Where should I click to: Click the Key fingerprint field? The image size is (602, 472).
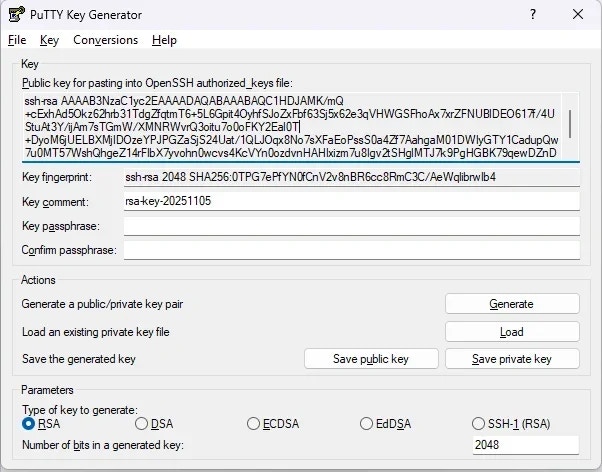[352, 177]
